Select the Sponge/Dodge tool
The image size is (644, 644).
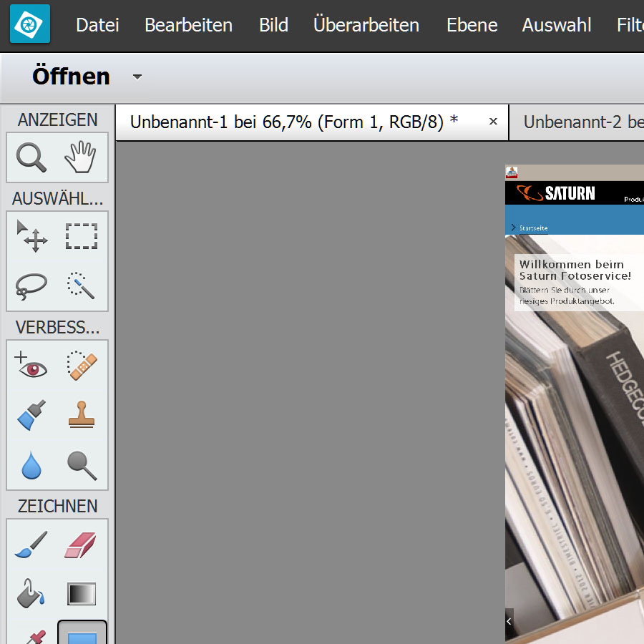coord(82,465)
